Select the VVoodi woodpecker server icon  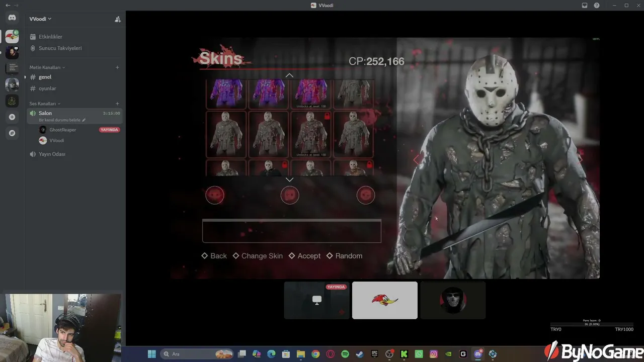pos(12,36)
